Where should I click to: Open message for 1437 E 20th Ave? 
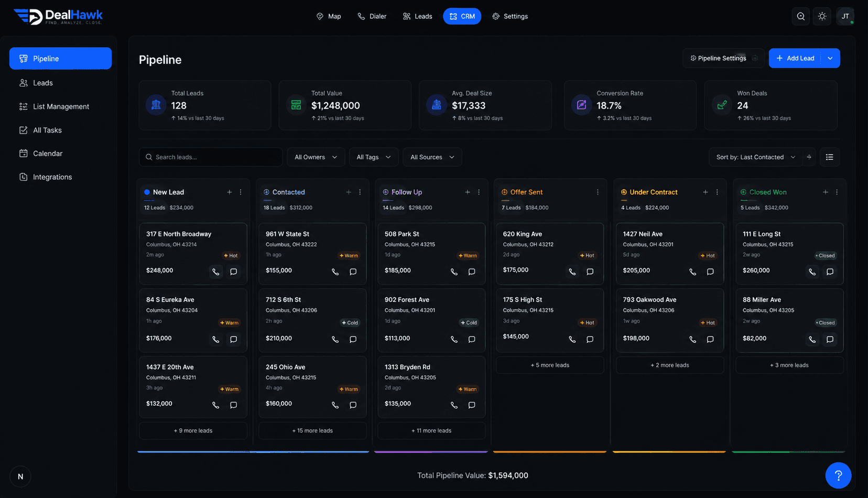tap(234, 405)
